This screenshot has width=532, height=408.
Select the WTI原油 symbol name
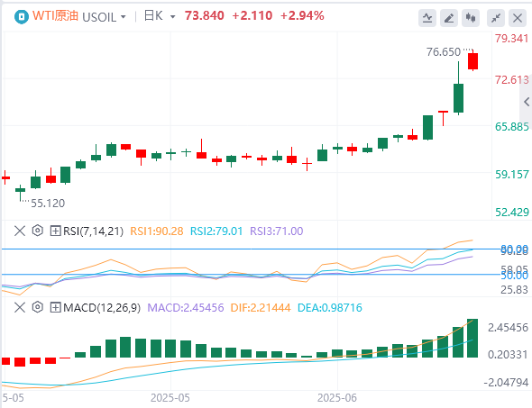click(x=55, y=15)
